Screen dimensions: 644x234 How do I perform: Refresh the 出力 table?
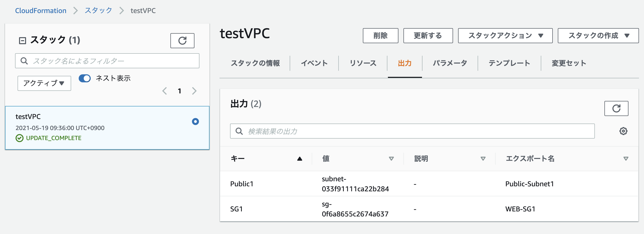616,108
